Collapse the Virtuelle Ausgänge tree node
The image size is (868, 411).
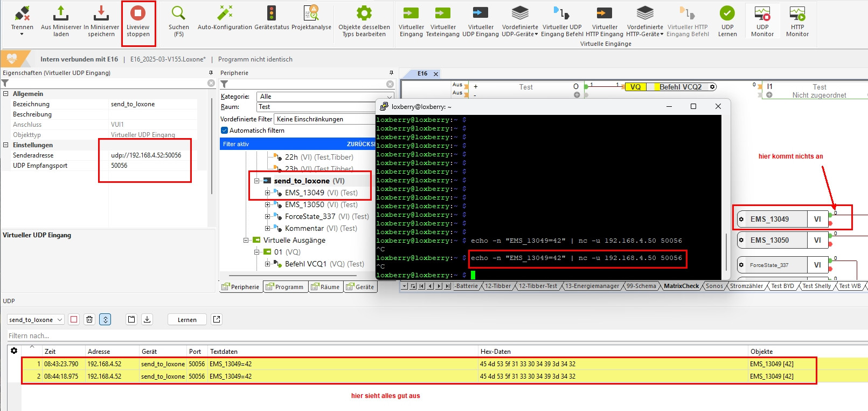point(246,241)
